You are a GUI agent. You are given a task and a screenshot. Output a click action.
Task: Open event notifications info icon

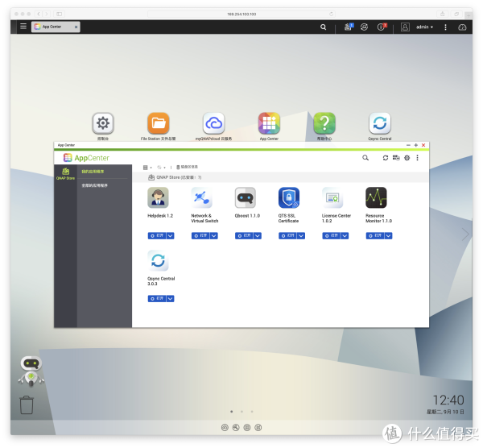point(382,27)
